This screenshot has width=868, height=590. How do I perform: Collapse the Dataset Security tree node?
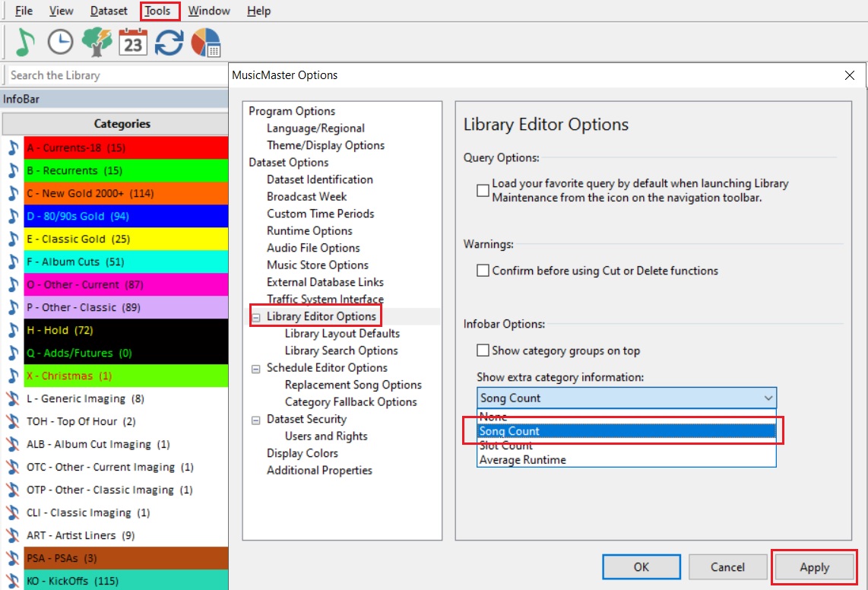pyautogui.click(x=255, y=420)
